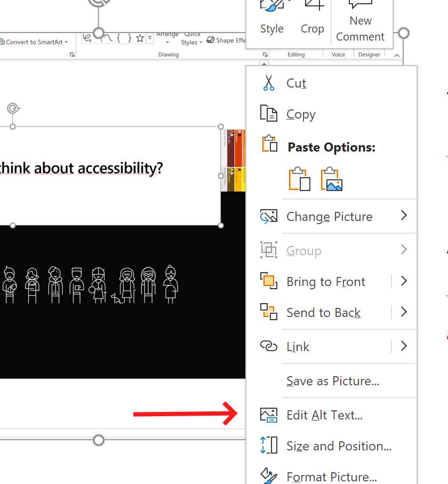Viewport: 448px width, 484px height.
Task: Select the Scribble drawing tool
Action: tap(86, 37)
